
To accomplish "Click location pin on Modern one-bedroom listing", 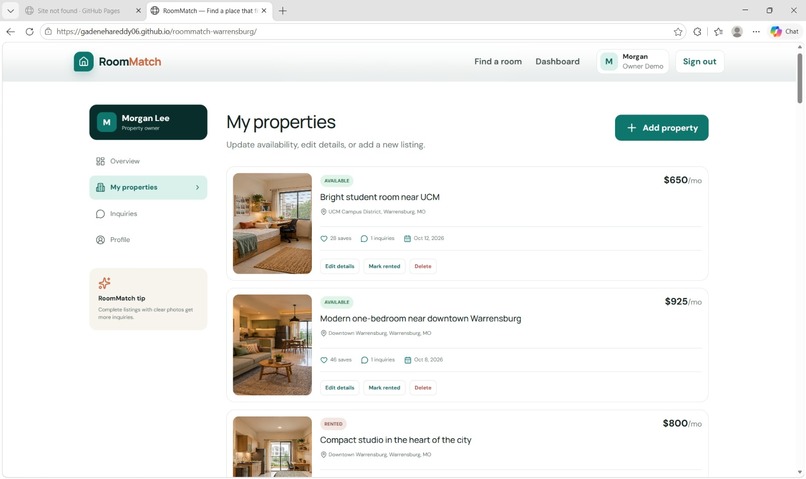I will (x=323, y=334).
